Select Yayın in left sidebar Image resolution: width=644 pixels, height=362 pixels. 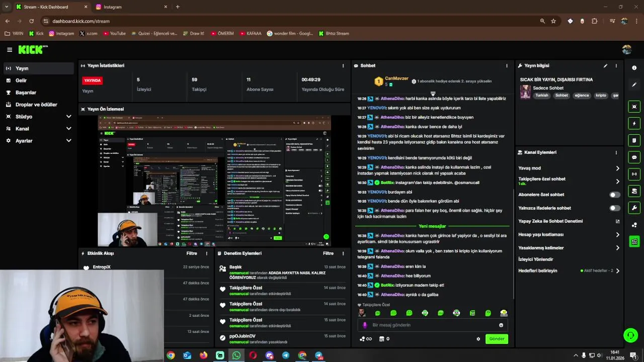coord(38,68)
